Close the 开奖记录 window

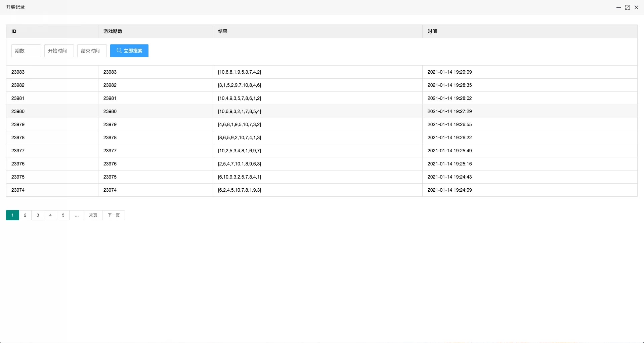pos(636,7)
